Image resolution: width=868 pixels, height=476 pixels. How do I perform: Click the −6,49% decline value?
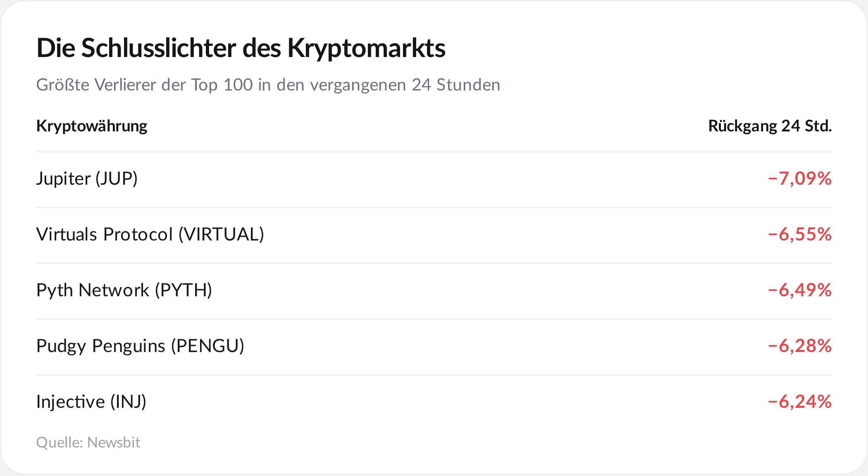coord(800,290)
